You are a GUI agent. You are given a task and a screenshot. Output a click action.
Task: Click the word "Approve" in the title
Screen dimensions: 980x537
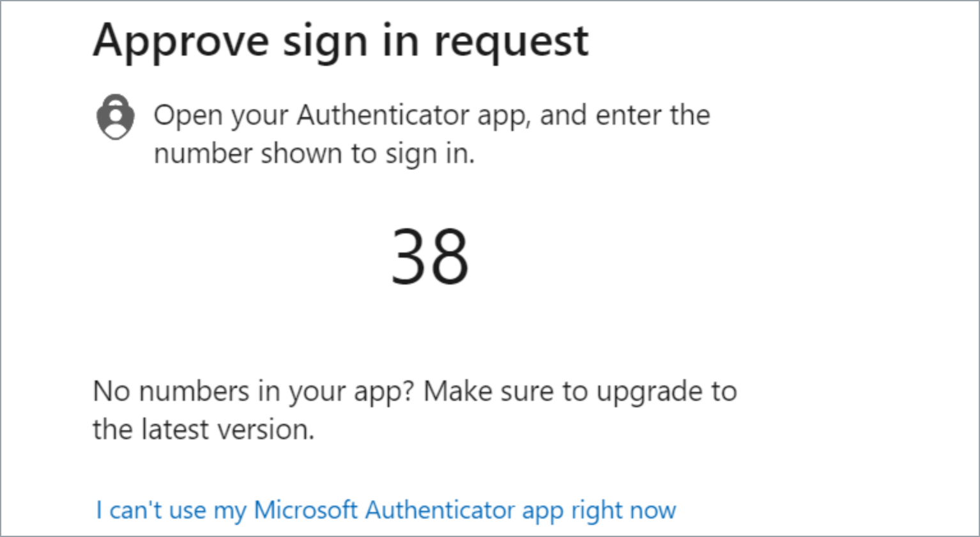coord(181,41)
